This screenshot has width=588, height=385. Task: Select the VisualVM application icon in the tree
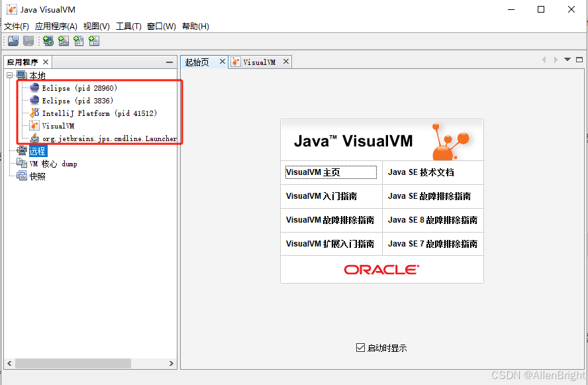(34, 125)
